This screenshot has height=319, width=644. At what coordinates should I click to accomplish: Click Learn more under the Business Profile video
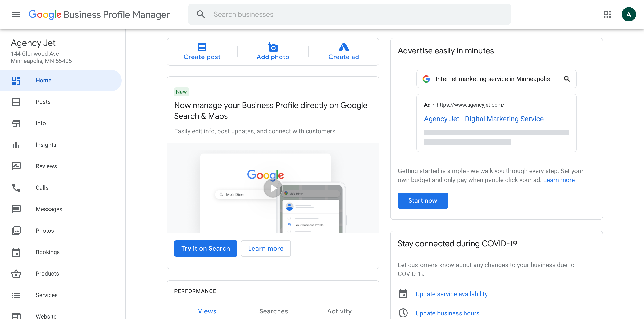(266, 249)
